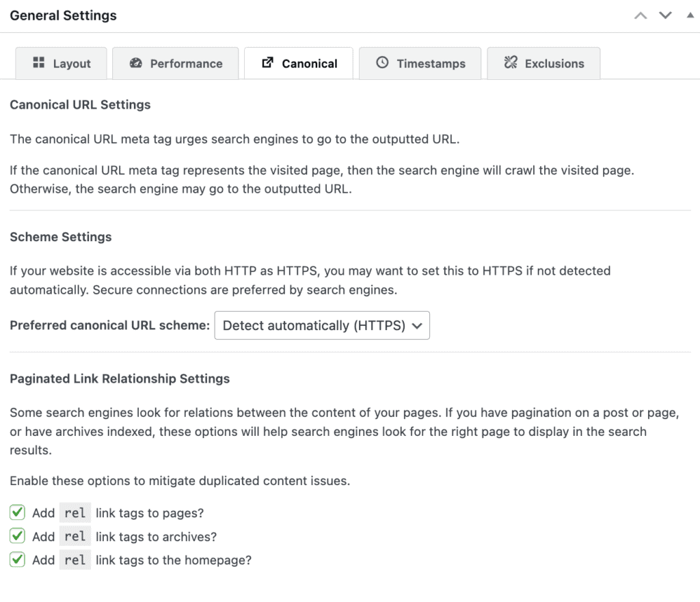Click the Layout tab grid icon

click(39, 62)
